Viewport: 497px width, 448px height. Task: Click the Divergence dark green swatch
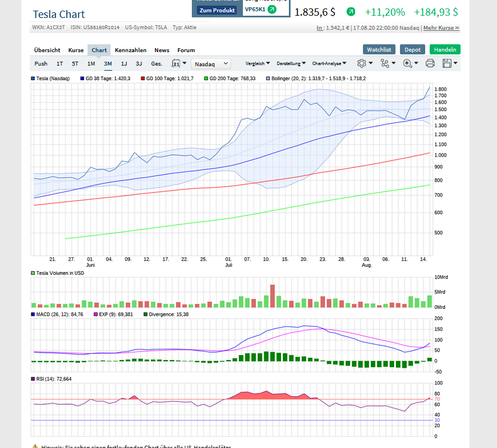coord(145,315)
